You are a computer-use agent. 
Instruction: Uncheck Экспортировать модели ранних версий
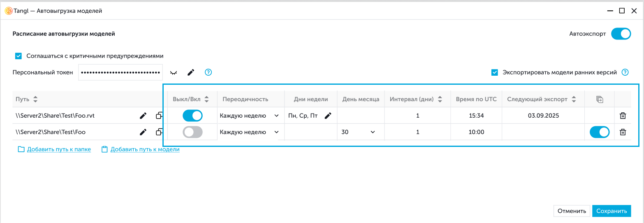(495, 72)
